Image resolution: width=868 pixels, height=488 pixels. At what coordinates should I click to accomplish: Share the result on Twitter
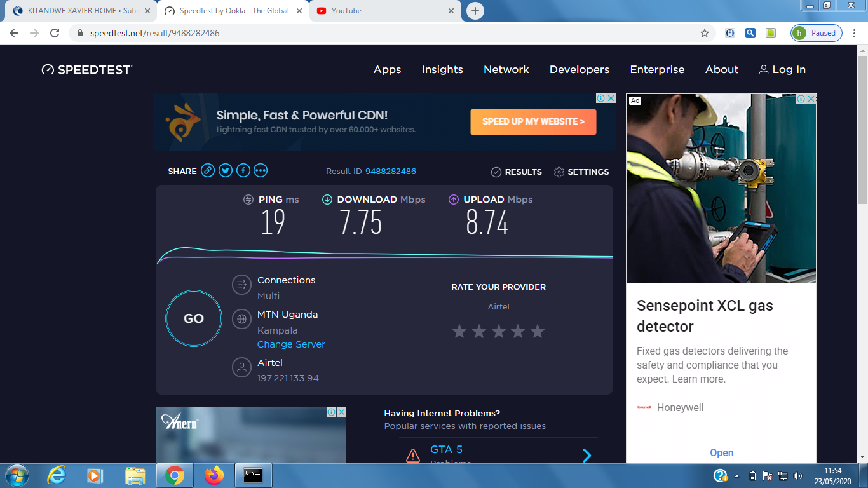[x=226, y=170]
